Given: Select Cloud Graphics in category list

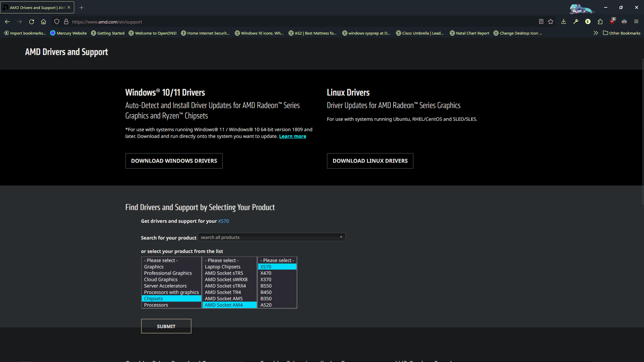Looking at the screenshot, I should 171,279.
